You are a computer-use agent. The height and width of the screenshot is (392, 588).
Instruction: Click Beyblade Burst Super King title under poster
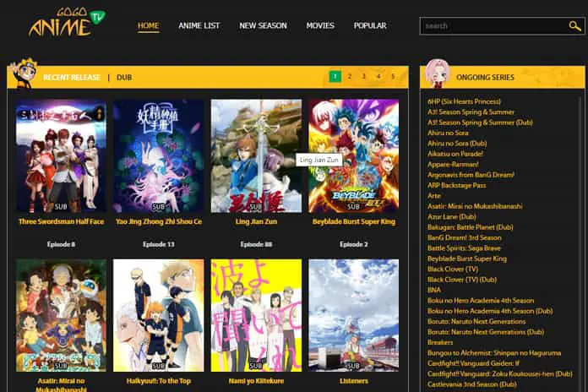354,221
